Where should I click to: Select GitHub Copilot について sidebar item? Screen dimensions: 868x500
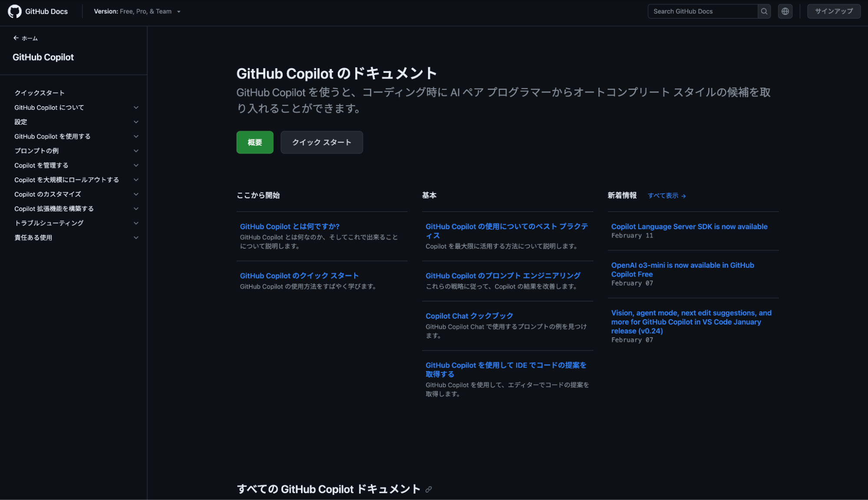click(49, 108)
